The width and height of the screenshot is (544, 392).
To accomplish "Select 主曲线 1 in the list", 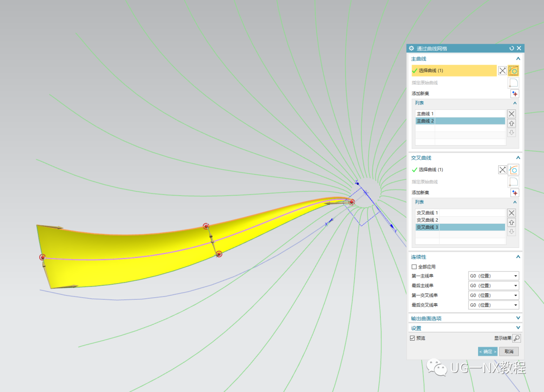I will click(460, 113).
